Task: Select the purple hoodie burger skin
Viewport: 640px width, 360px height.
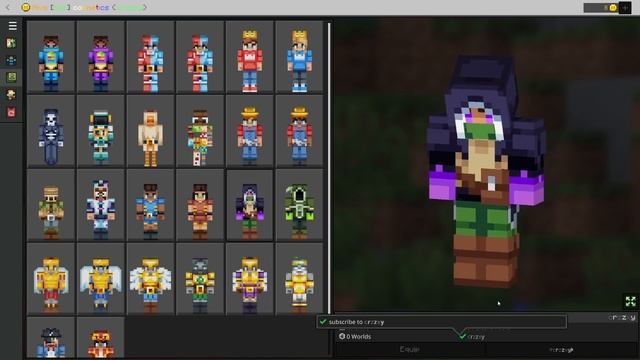Action: (101, 57)
